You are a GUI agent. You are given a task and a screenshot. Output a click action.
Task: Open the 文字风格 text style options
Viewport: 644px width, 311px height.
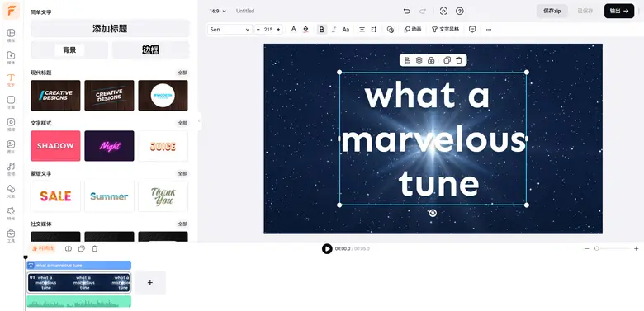click(x=445, y=30)
